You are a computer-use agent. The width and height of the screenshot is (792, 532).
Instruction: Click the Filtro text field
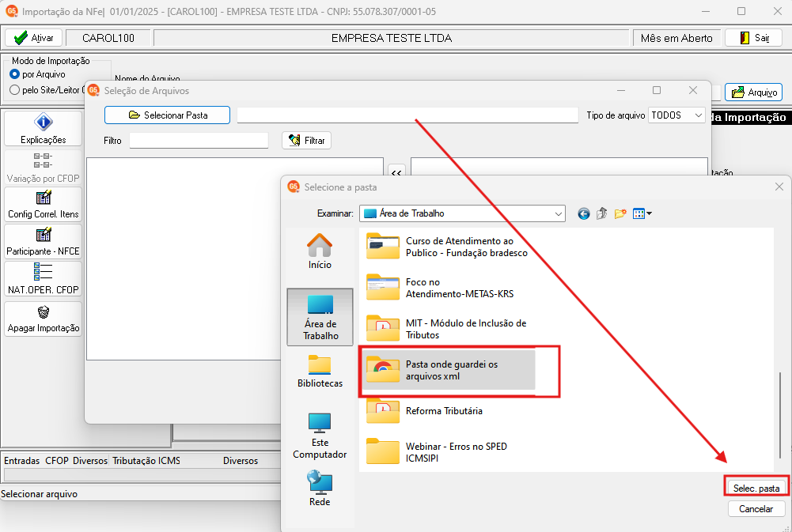pos(199,141)
